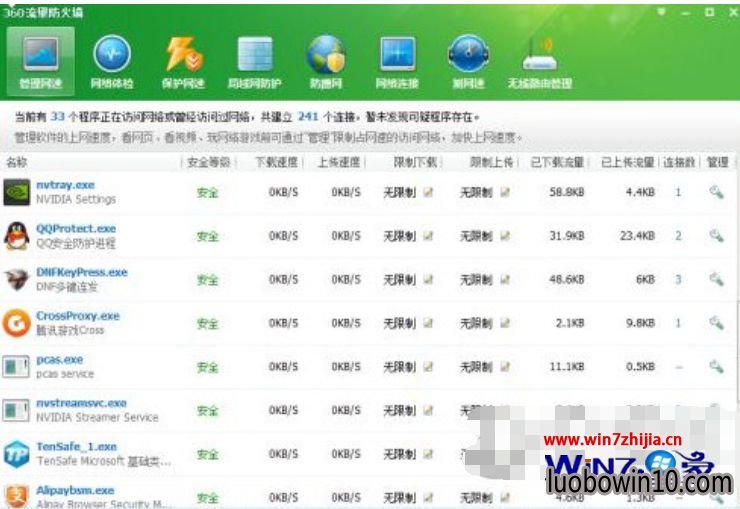Open the 网络连接 tab
Screen dimensions: 740x509
click(397, 62)
